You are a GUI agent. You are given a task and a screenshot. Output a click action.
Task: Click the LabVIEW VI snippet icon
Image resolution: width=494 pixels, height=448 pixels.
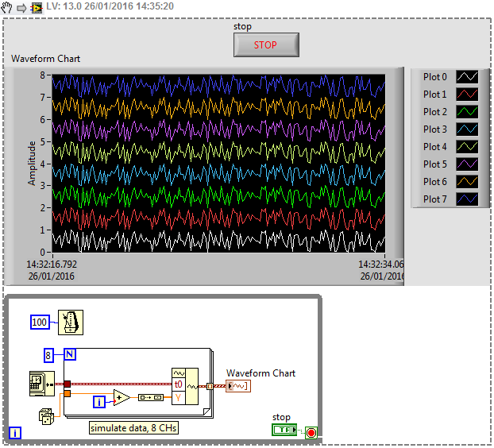click(37, 8)
